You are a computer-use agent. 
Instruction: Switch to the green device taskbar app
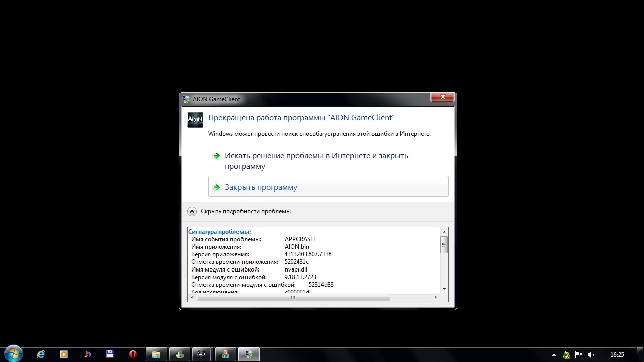179,354
